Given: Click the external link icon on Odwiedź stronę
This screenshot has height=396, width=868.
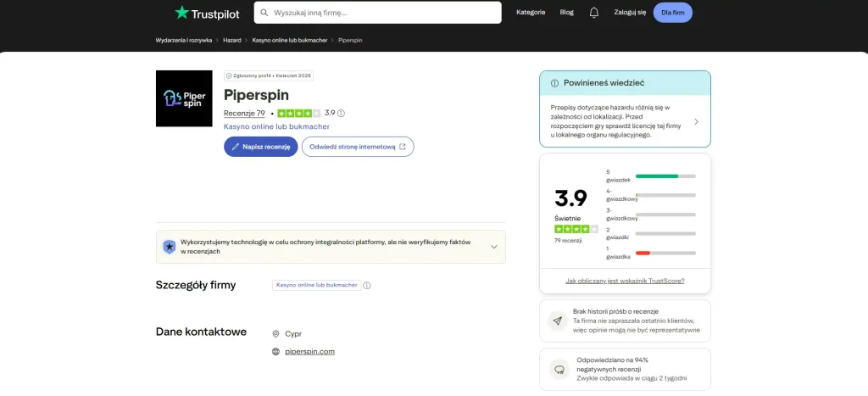Looking at the screenshot, I should click(x=403, y=147).
